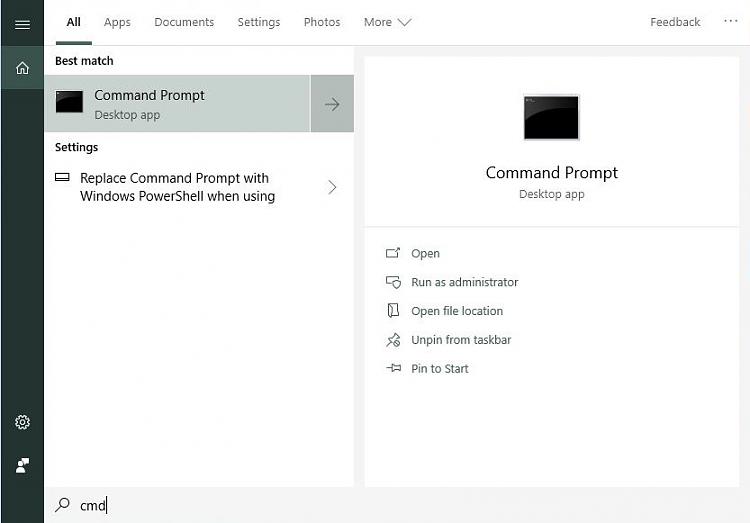The height and width of the screenshot is (523, 750).
Task: Click the Open file location icon
Action: tap(393, 311)
